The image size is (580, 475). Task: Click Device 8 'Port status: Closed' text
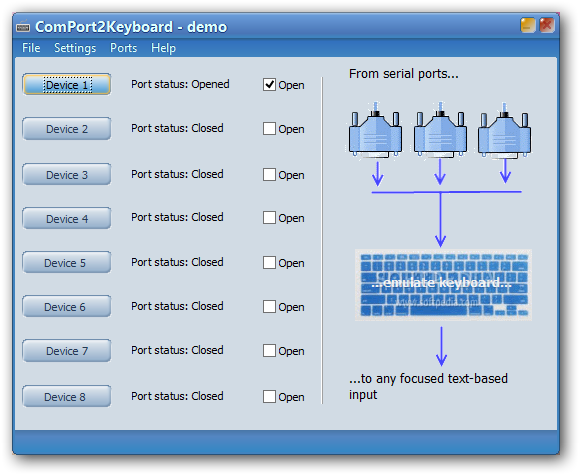tap(177, 396)
